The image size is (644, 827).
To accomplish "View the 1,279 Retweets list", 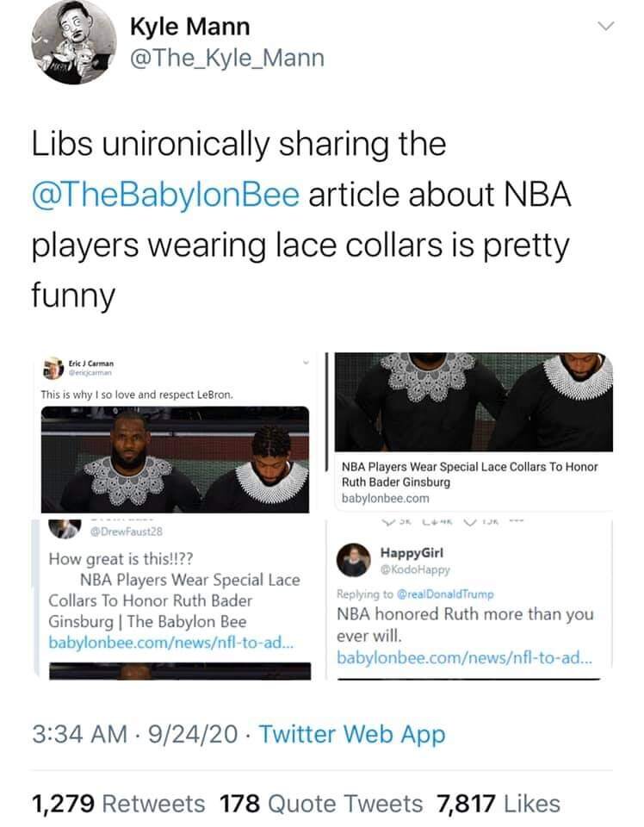I will (119, 804).
